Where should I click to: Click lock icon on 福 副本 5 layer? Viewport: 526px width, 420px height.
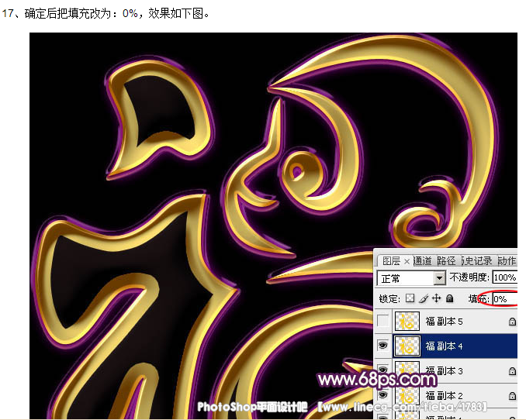click(512, 321)
